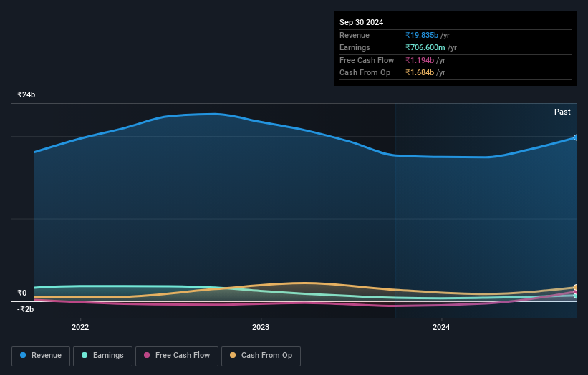
Task: Click the Past label on the chart
Action: click(562, 112)
